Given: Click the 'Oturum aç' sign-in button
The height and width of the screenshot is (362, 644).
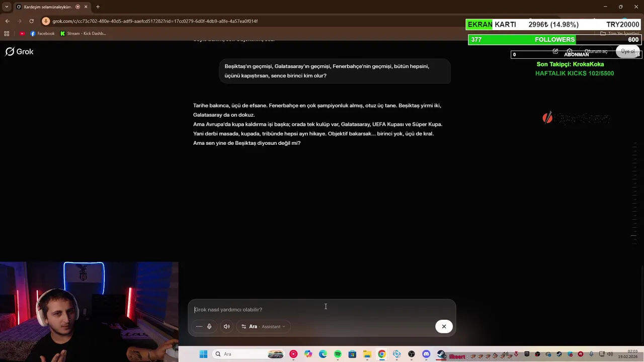Looking at the screenshot, I should tap(596, 51).
